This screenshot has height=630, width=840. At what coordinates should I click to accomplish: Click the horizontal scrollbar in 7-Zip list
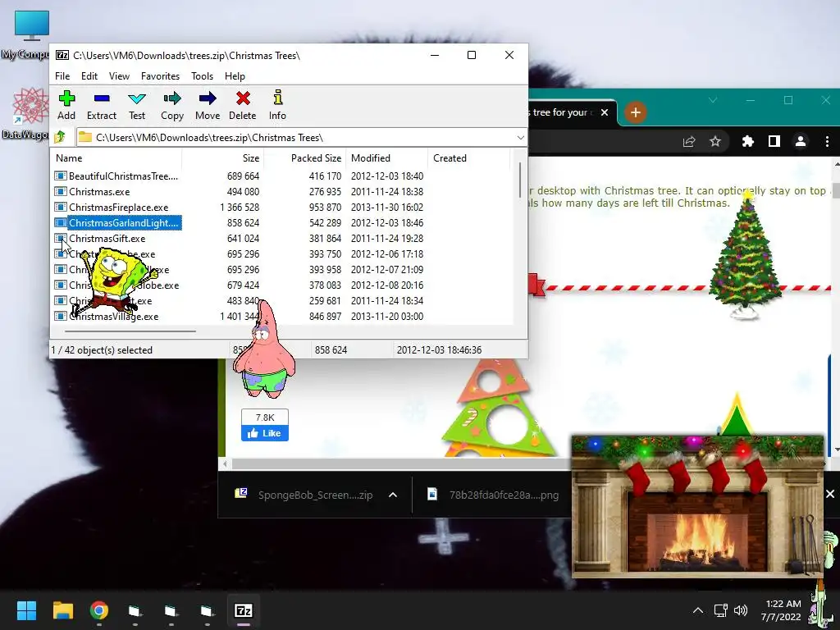click(130, 331)
